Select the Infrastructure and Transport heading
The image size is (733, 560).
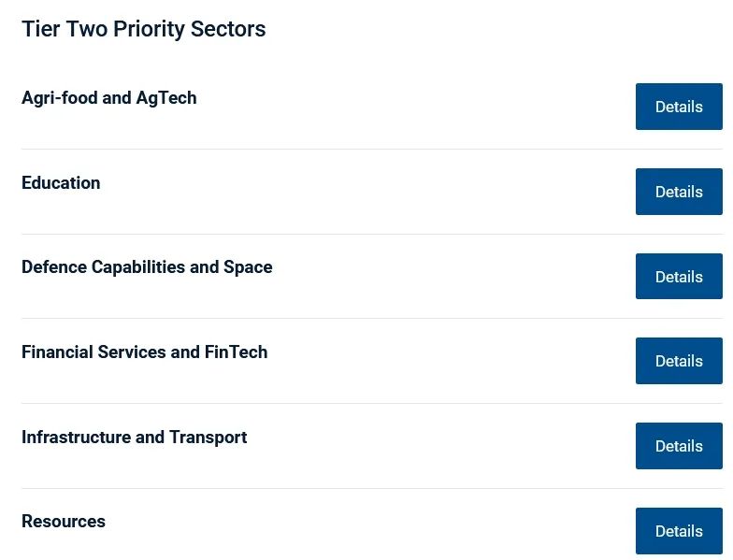click(x=135, y=438)
